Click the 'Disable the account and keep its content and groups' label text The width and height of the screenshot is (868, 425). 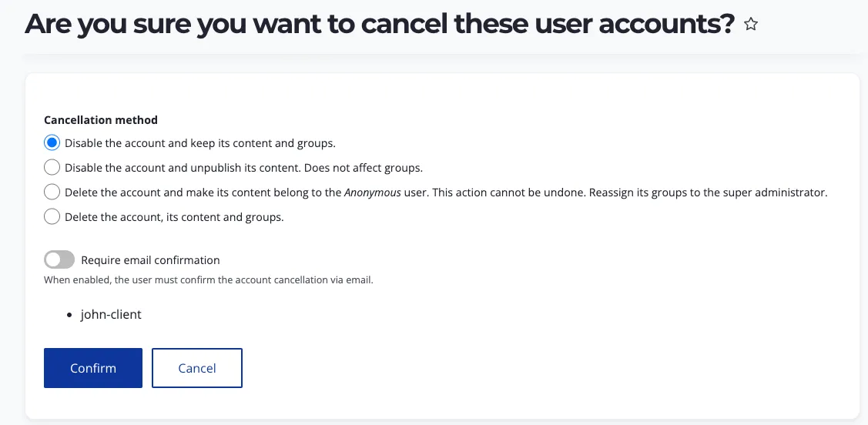tap(200, 143)
